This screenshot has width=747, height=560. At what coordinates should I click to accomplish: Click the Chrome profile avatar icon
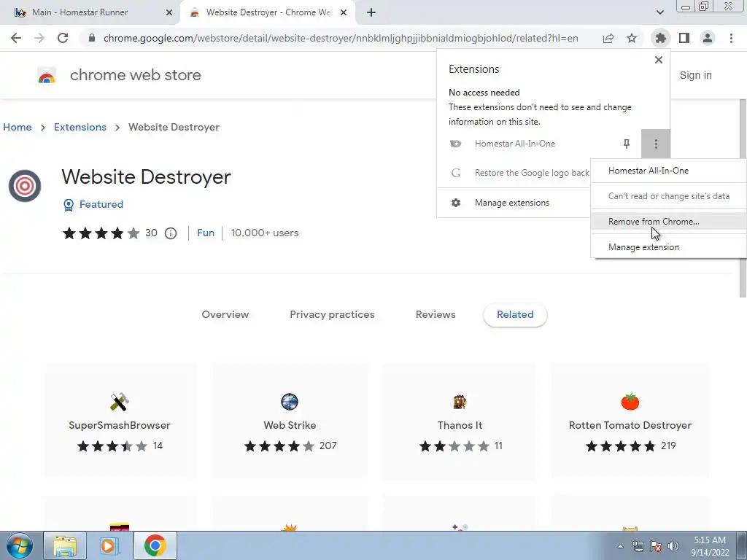[708, 38]
